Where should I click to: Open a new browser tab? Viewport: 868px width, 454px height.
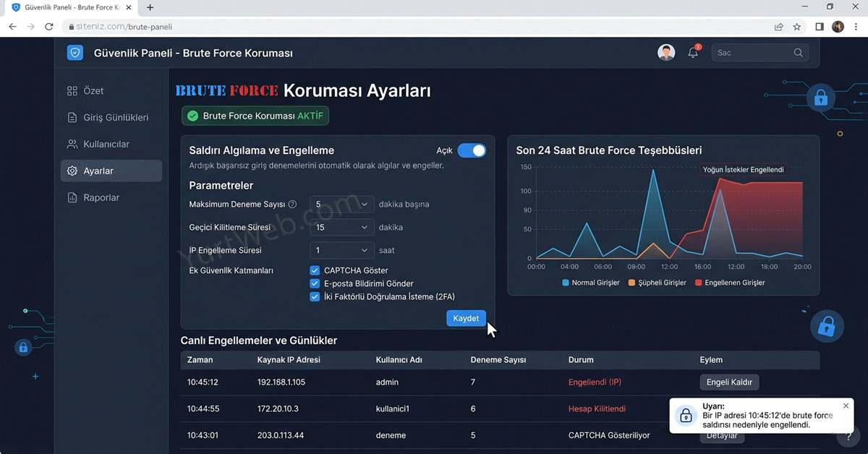150,7
